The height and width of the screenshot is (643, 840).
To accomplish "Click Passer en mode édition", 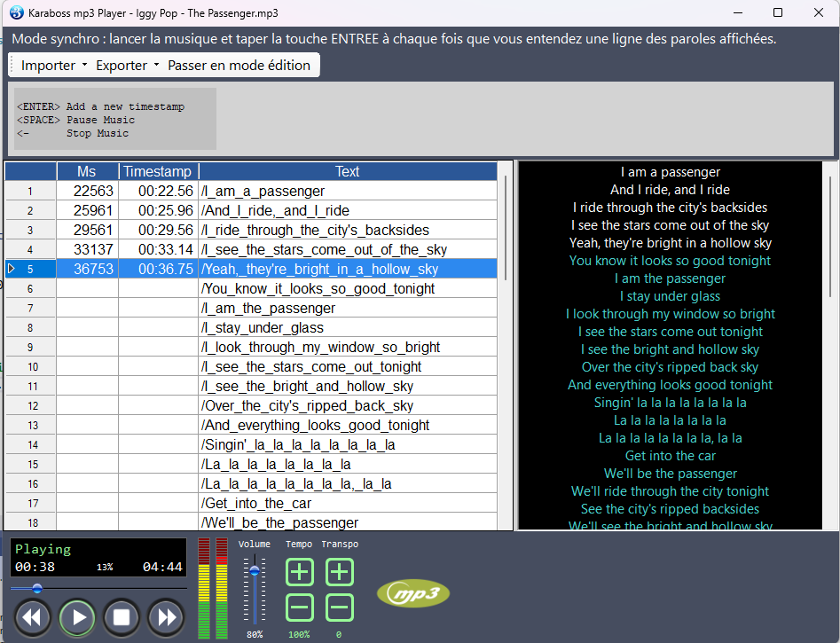I will pyautogui.click(x=239, y=65).
